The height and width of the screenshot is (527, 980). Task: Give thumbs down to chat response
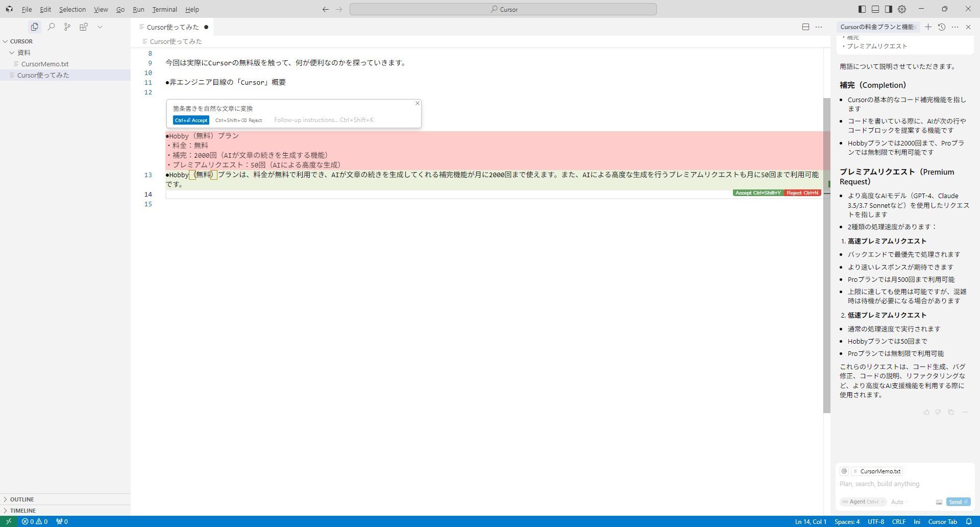pyautogui.click(x=938, y=412)
